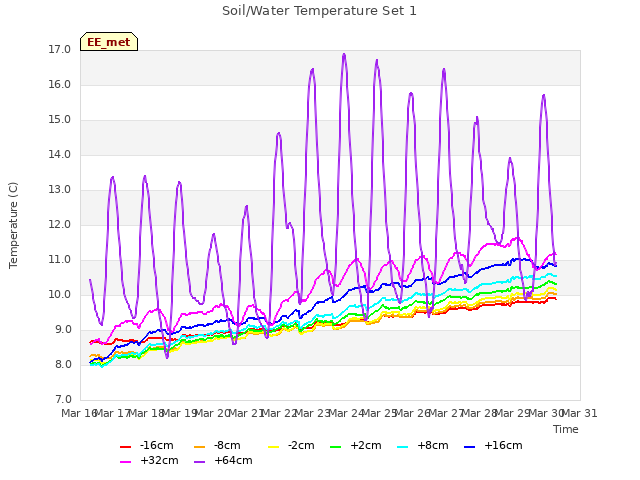Click the Mar 23 x-axis tick label

click(x=313, y=413)
